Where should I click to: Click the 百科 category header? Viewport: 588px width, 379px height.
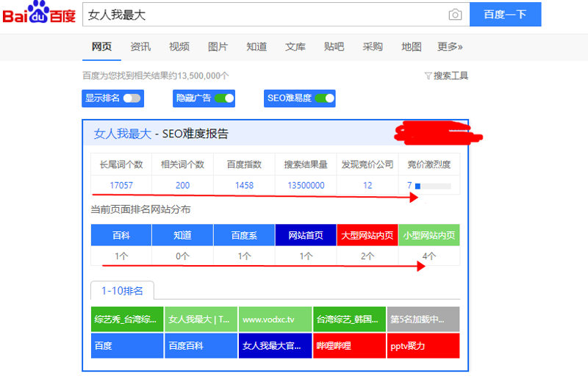click(121, 235)
